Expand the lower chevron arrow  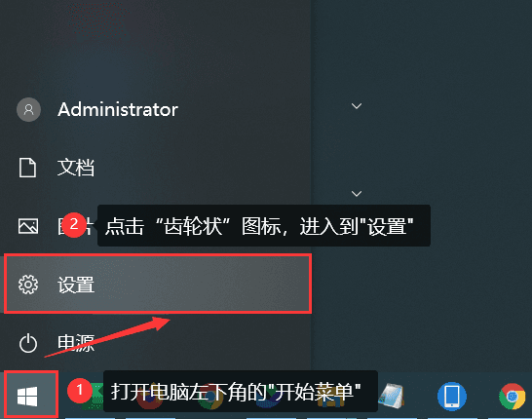pos(357,193)
